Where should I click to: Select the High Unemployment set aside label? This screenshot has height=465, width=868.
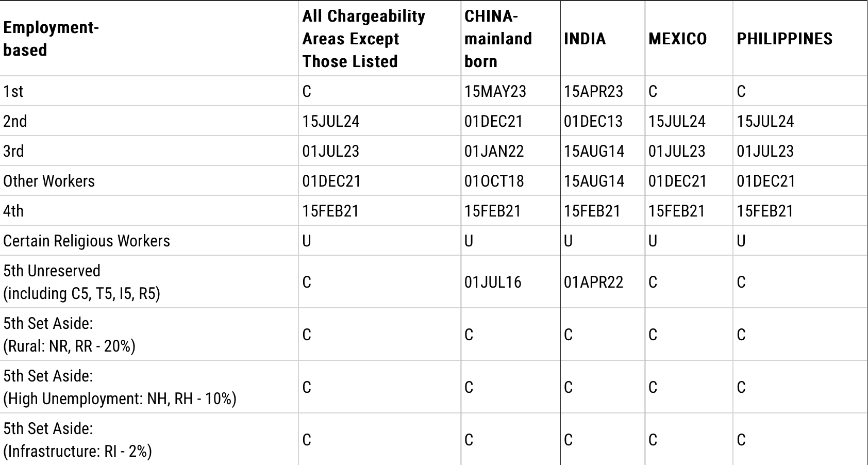click(x=120, y=387)
